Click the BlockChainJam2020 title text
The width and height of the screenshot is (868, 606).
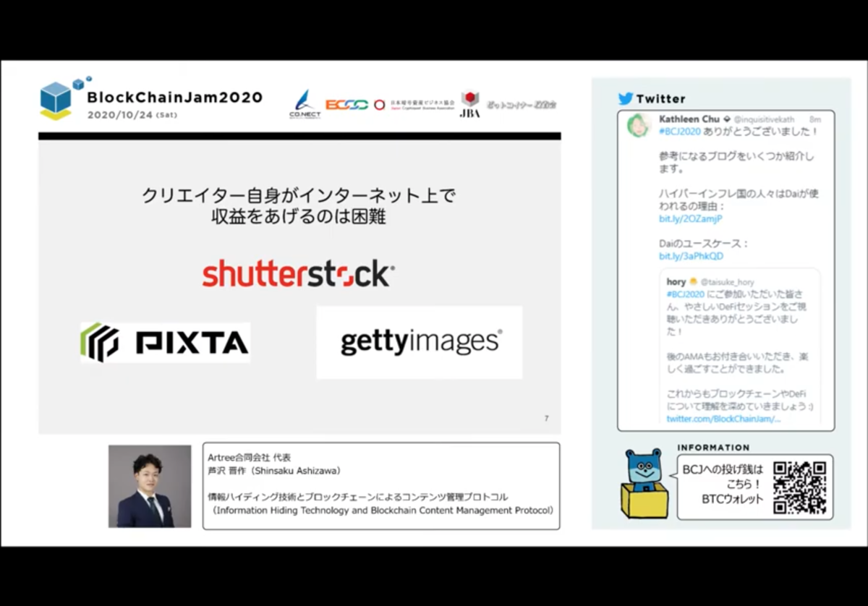pyautogui.click(x=174, y=97)
